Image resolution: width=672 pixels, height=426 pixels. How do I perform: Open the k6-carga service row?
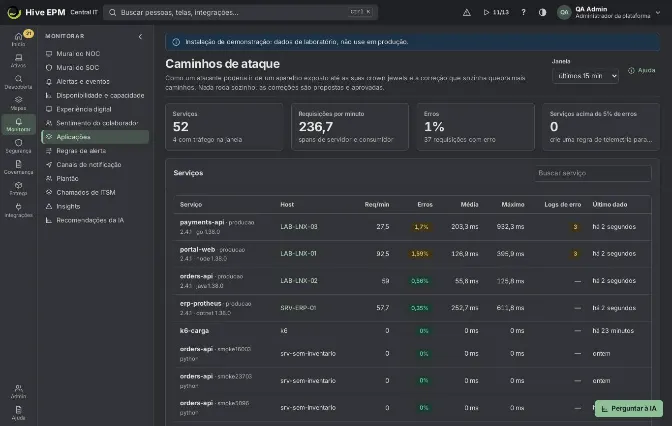[x=412, y=330]
